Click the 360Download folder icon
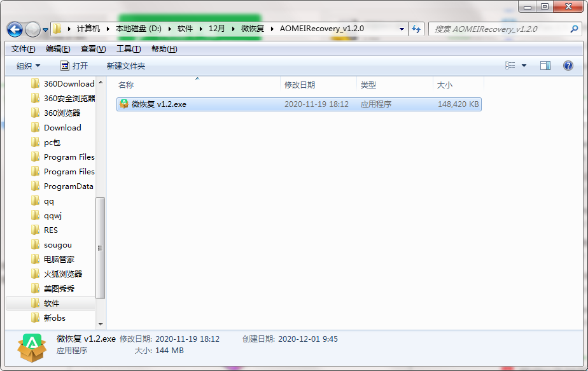Viewport: 588px width, 371px height. pos(35,83)
